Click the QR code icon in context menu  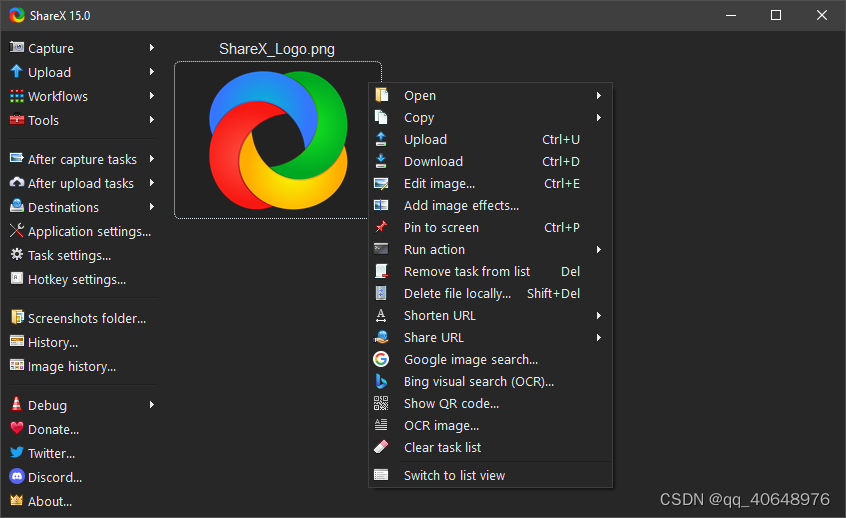click(381, 403)
